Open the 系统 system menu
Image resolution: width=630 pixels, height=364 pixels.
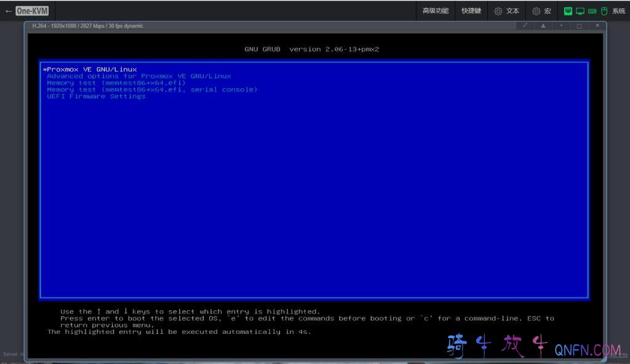coord(618,11)
